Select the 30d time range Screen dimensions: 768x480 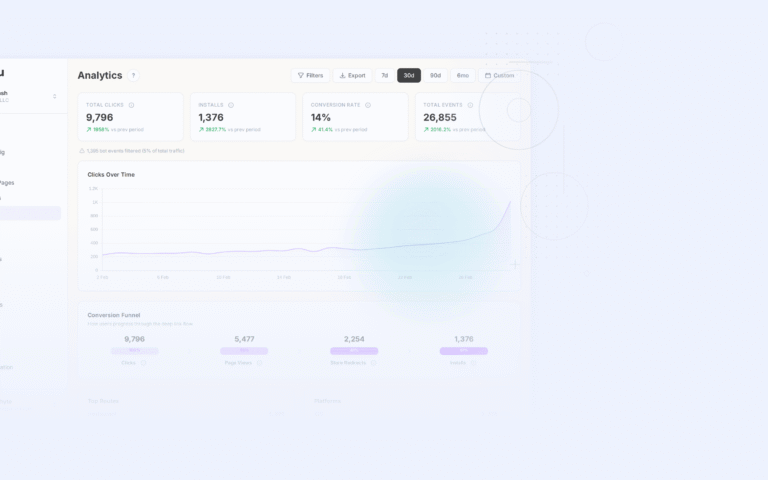[x=409, y=75]
